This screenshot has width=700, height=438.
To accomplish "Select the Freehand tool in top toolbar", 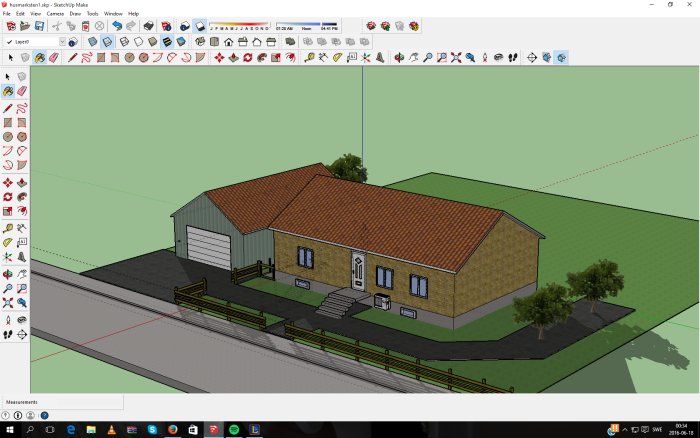I will click(87, 58).
